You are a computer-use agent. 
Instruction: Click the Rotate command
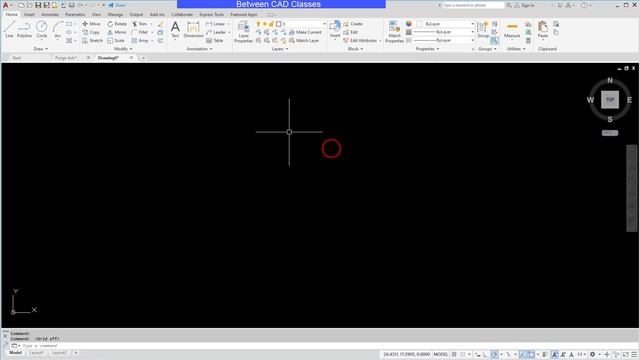click(x=117, y=24)
